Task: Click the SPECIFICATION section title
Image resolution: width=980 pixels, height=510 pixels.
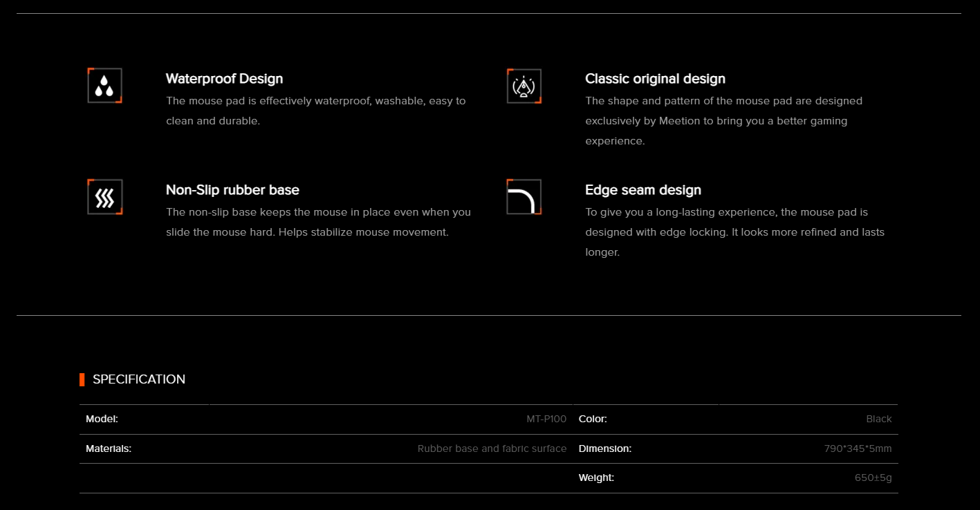Action: click(x=139, y=379)
